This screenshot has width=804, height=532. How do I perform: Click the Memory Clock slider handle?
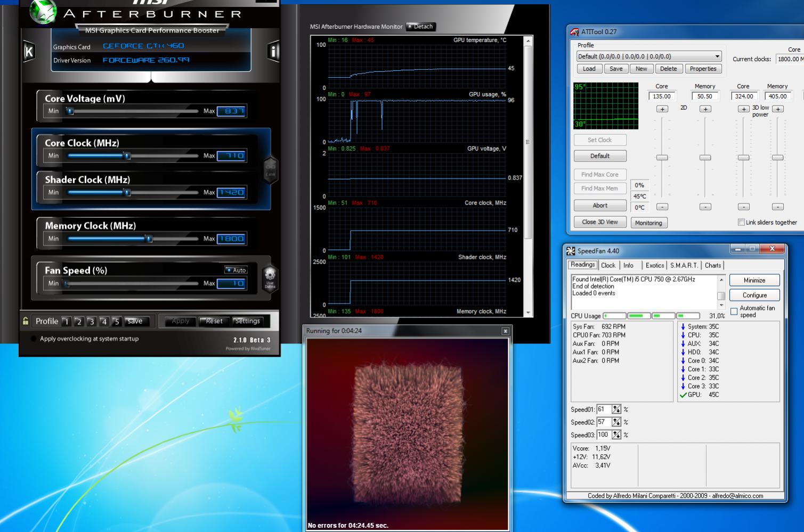149,239
